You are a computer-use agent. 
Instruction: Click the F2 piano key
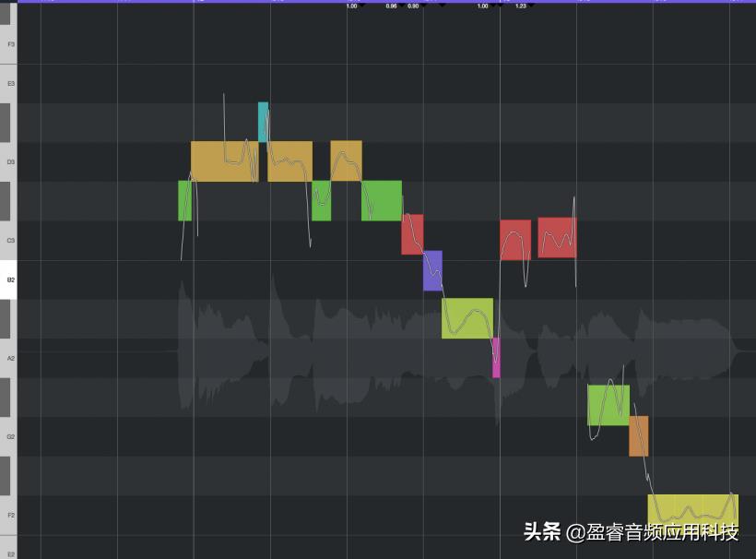point(8,515)
